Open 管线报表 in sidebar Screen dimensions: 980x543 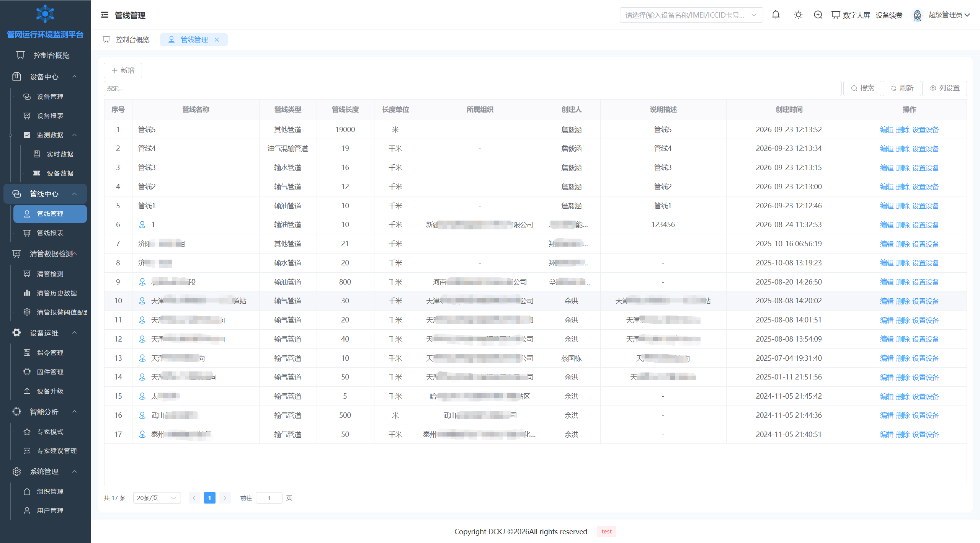coord(50,233)
